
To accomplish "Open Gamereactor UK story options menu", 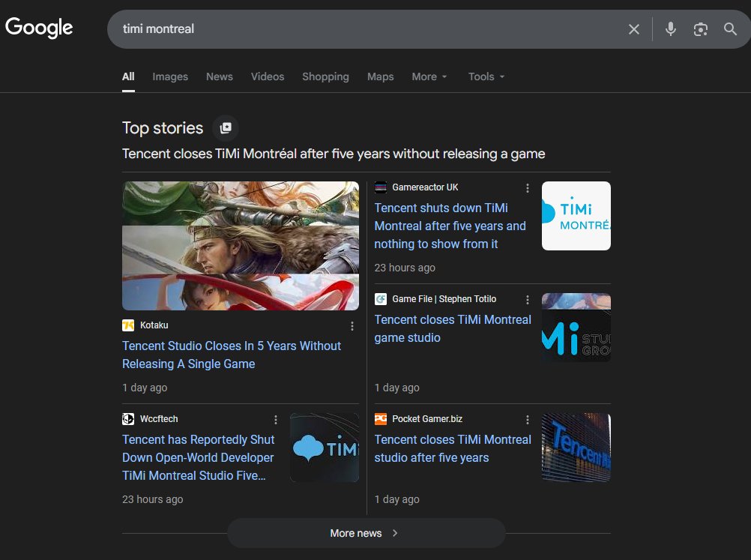I will [528, 188].
